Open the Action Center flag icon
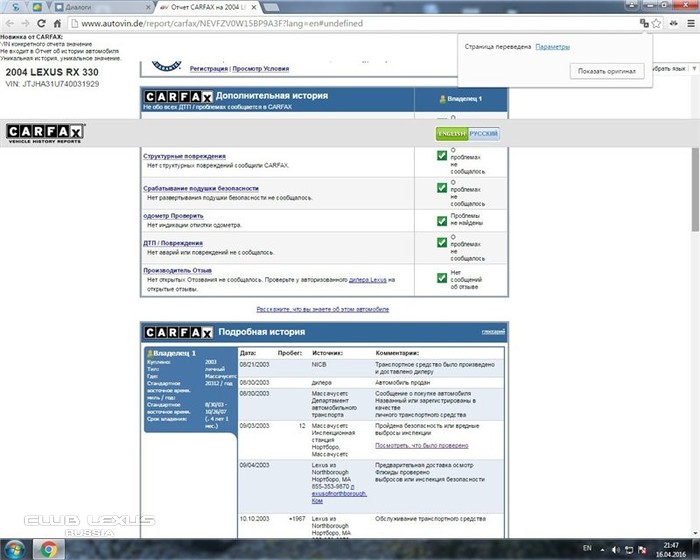Viewport: 700px width, 560px height. [x=642, y=550]
